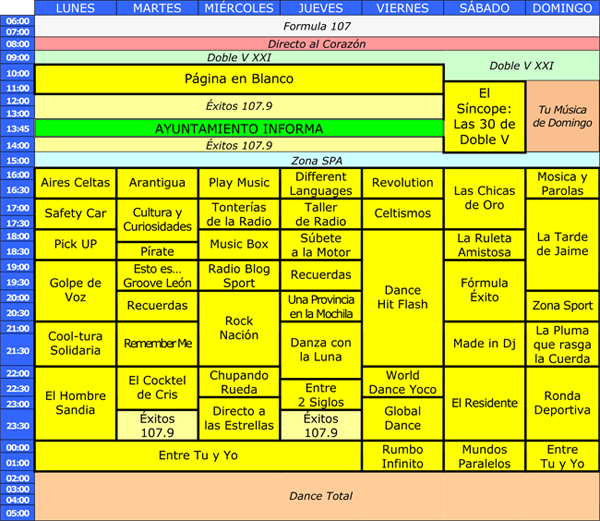Click the Zona SPA program bar

tap(317, 160)
